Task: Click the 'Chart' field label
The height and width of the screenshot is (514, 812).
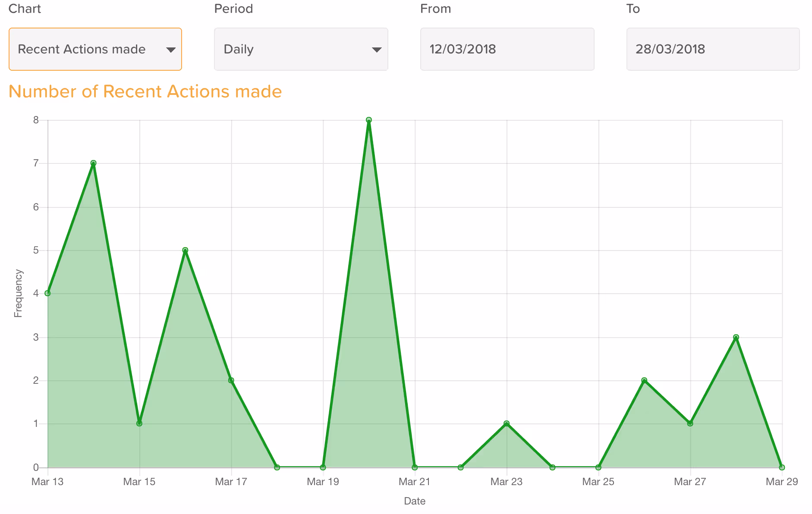Action: pos(25,9)
